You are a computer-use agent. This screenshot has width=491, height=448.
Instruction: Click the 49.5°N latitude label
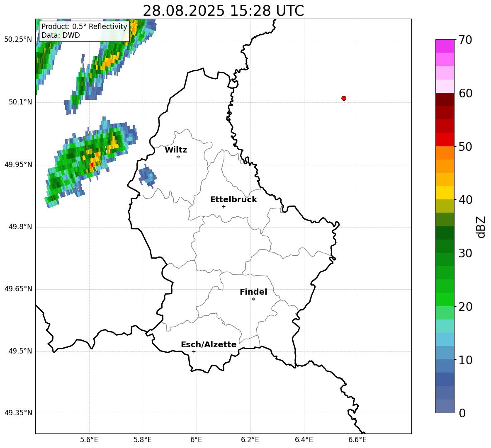click(20, 351)
